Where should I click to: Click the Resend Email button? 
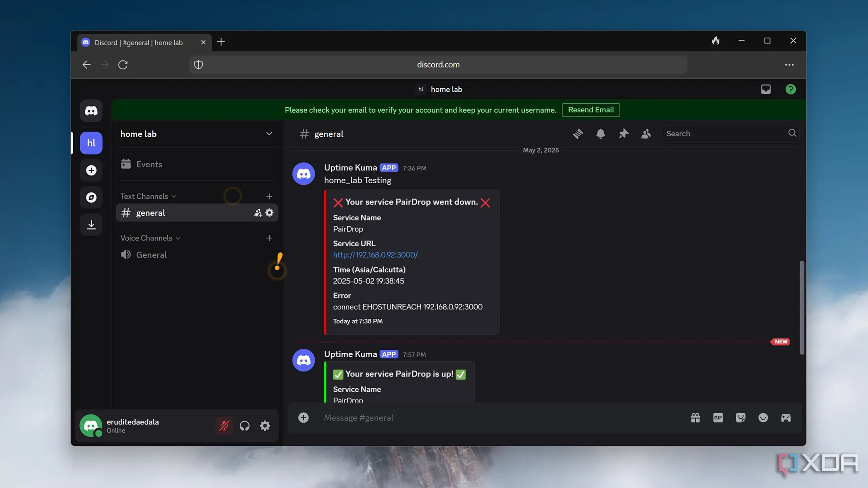point(591,110)
